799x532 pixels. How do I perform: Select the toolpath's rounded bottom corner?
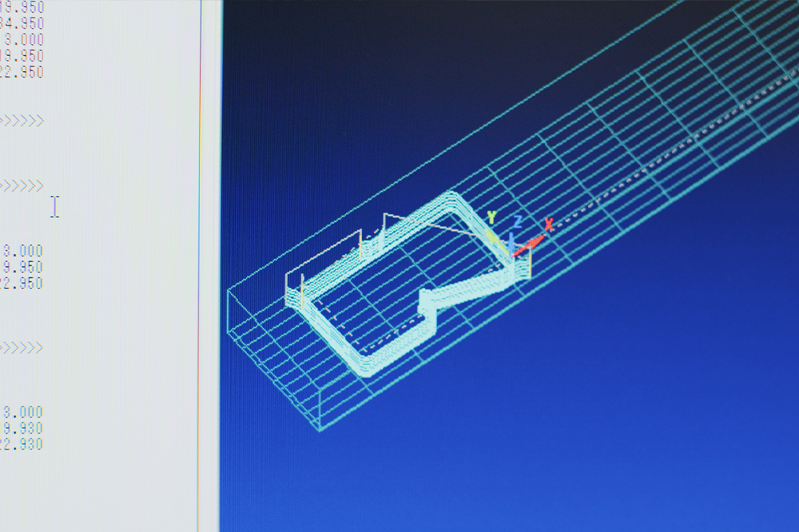364,370
